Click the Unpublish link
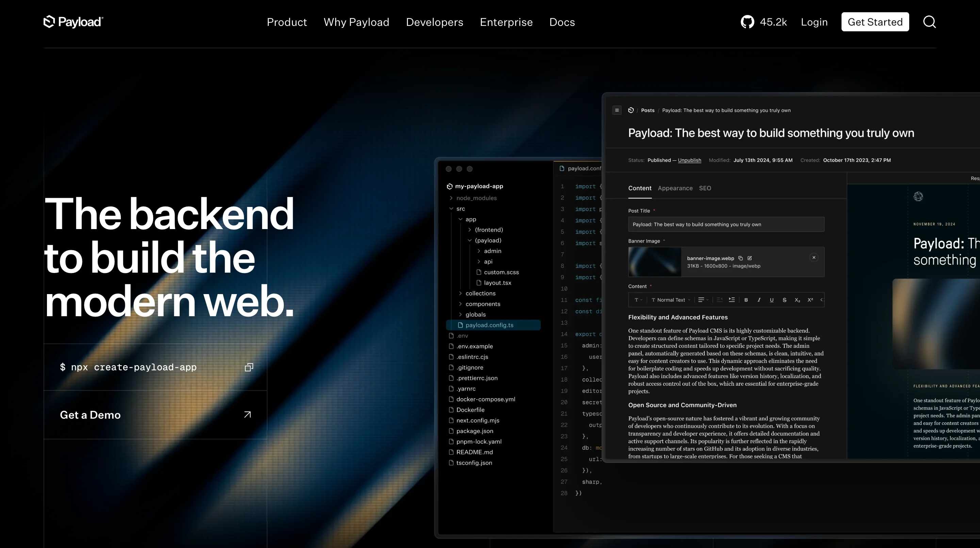Screen dimensions: 980x548 tap(689, 160)
